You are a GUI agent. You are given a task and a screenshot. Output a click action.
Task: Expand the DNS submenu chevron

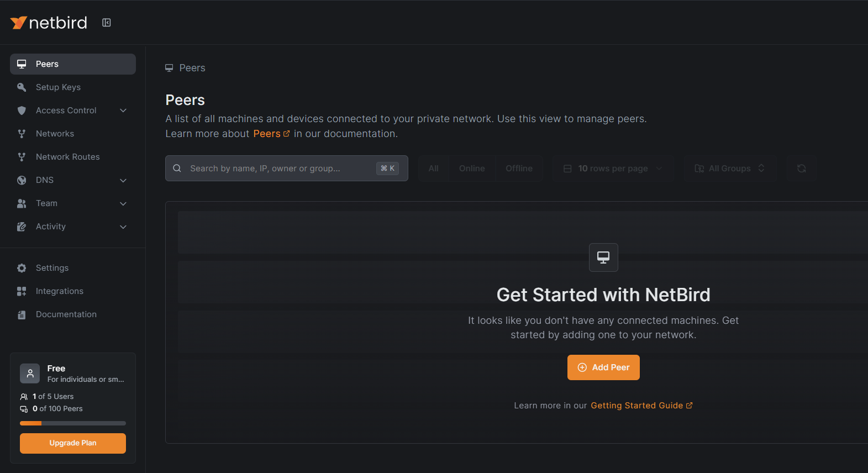click(123, 180)
